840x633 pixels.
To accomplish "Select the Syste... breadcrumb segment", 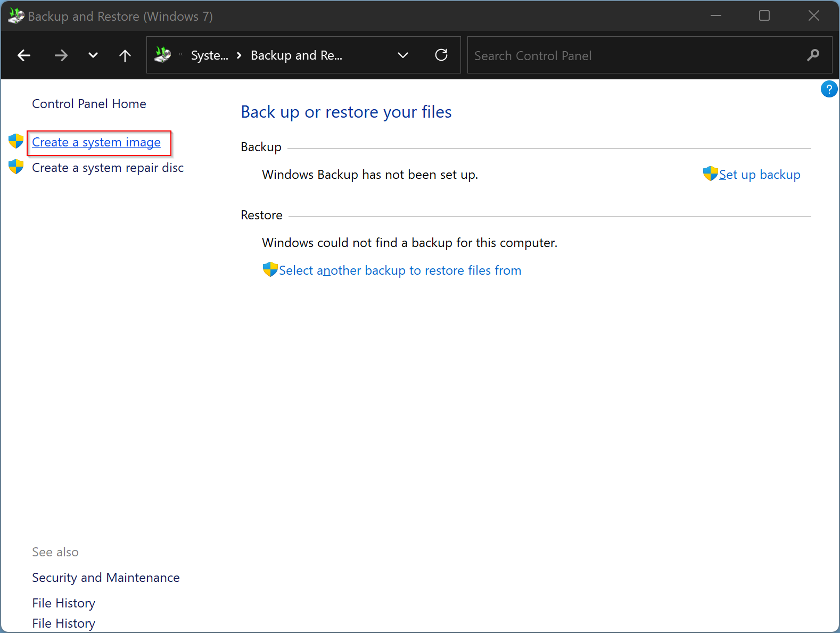I will pos(210,55).
